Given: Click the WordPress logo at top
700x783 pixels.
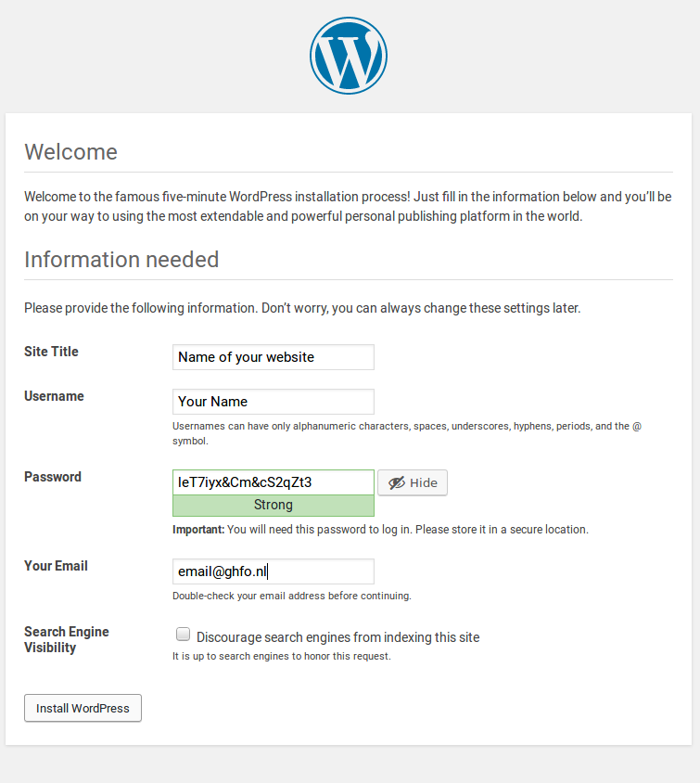Looking at the screenshot, I should pos(349,56).
